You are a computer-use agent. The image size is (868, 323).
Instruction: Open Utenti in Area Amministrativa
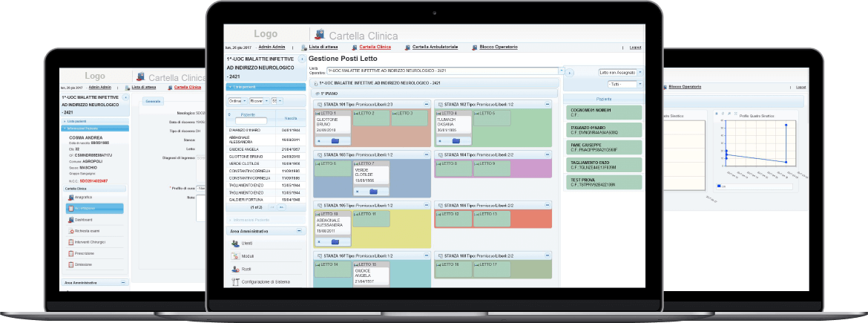(x=246, y=244)
